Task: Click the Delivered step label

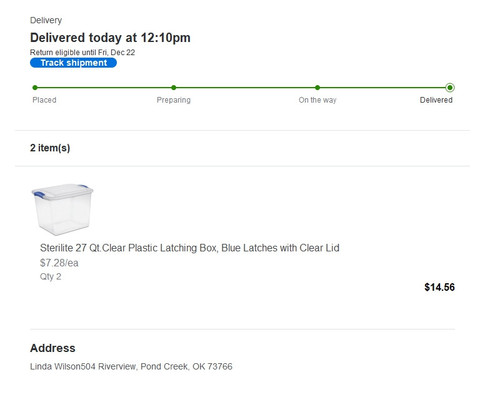Action: click(436, 100)
